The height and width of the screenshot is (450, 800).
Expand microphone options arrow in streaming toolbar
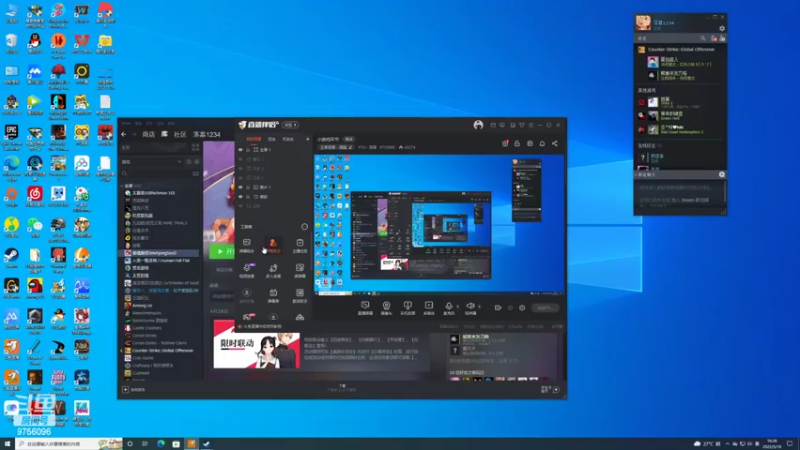(x=457, y=307)
